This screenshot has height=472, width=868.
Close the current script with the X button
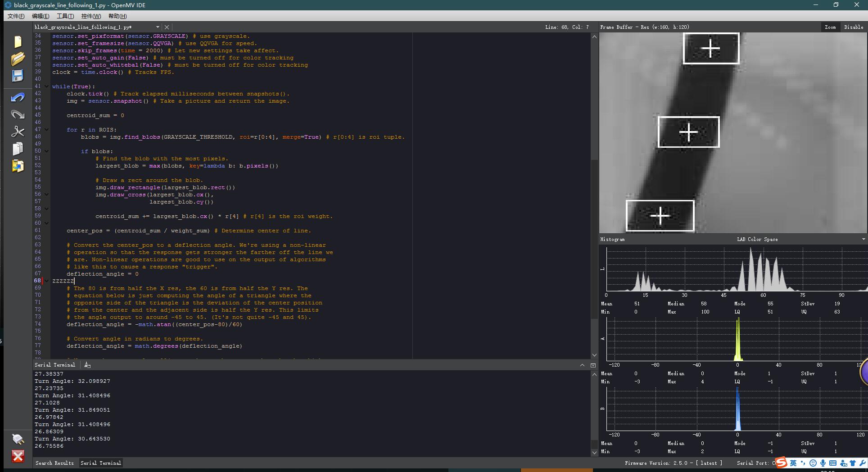tap(167, 27)
